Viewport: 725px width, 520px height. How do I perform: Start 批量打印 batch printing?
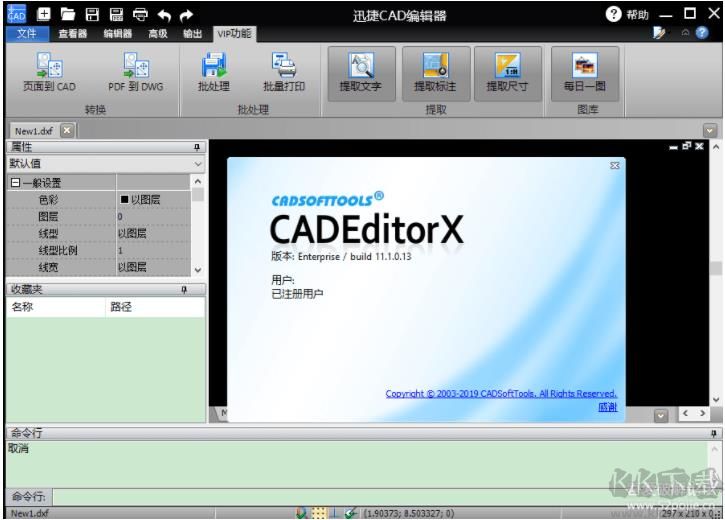(x=284, y=71)
